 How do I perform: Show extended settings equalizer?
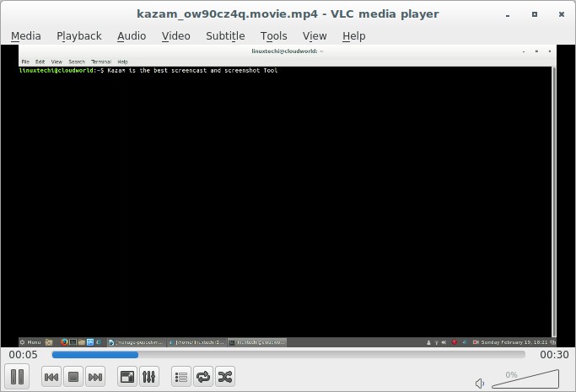pyautogui.click(x=148, y=377)
